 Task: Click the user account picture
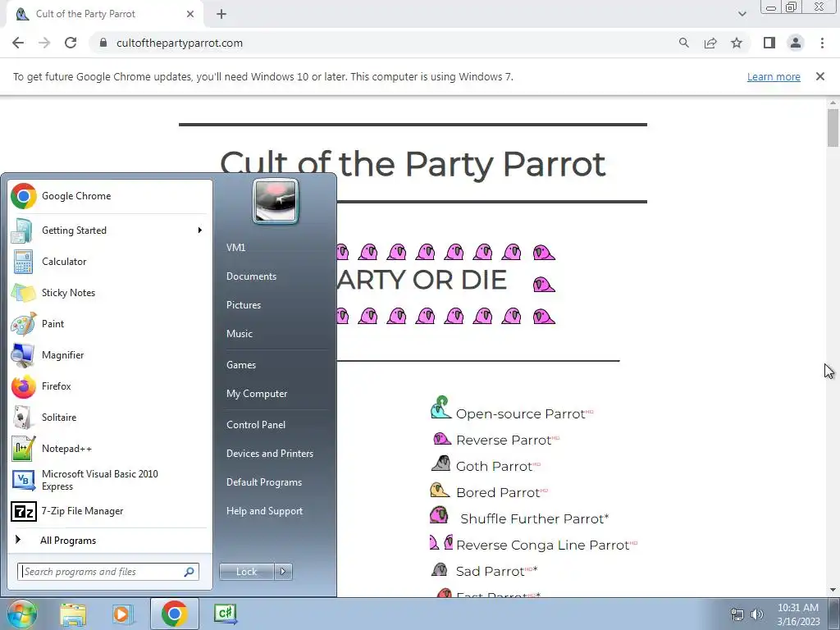pos(276,201)
